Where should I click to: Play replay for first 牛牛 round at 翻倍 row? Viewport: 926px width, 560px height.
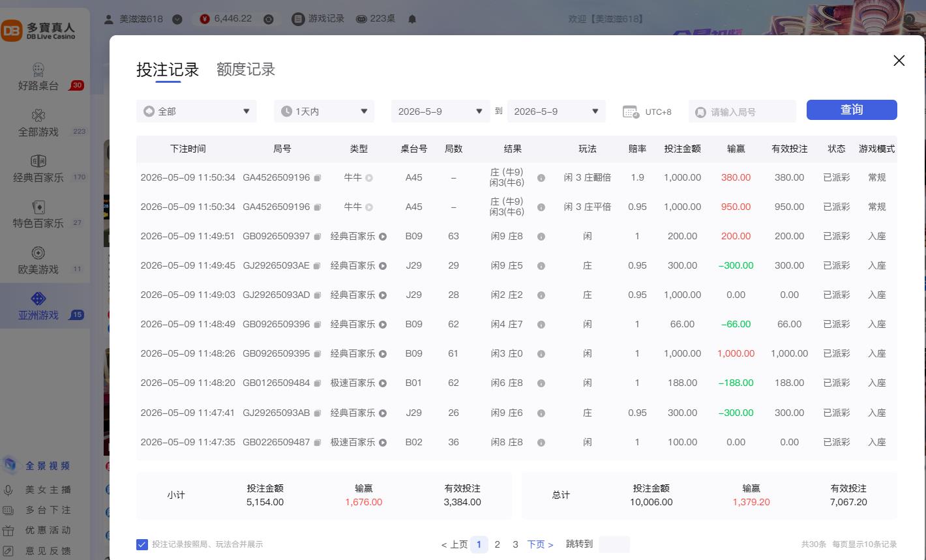pyautogui.click(x=369, y=177)
